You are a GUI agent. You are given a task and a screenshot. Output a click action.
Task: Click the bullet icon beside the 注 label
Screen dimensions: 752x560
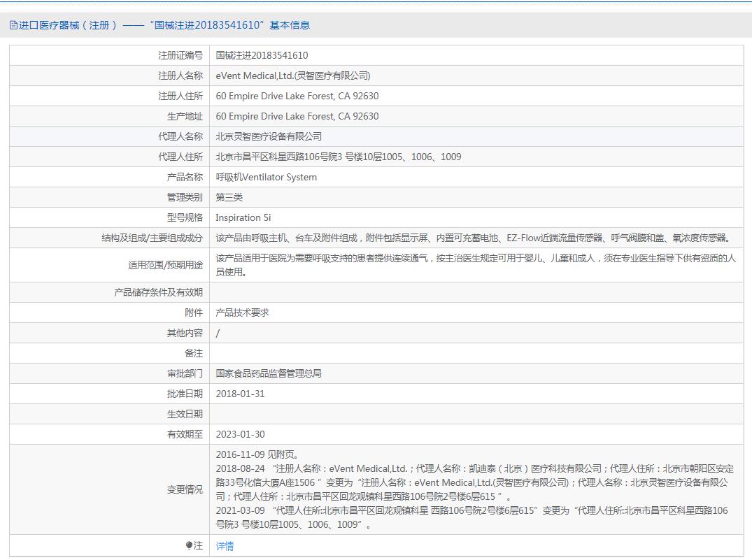point(189,545)
